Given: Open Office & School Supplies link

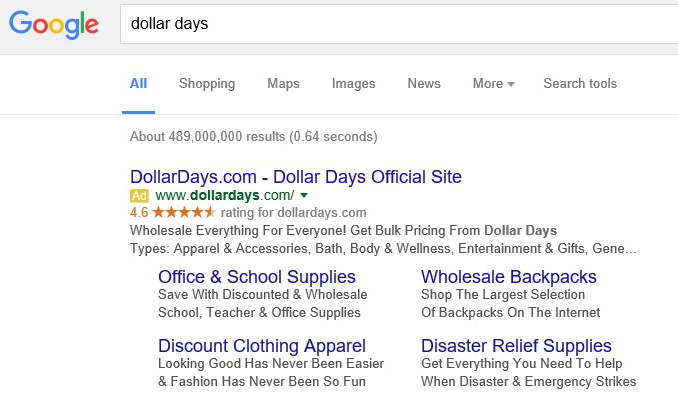Looking at the screenshot, I should (257, 277).
